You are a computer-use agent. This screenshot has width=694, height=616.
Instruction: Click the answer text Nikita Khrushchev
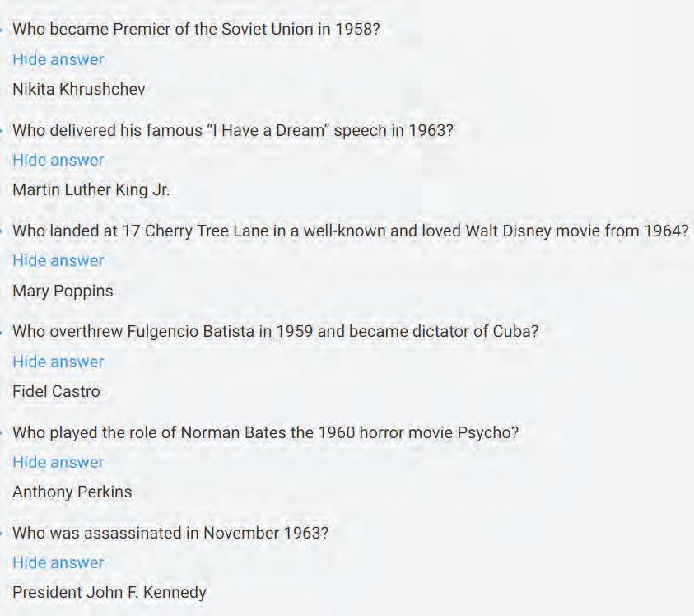tap(79, 89)
